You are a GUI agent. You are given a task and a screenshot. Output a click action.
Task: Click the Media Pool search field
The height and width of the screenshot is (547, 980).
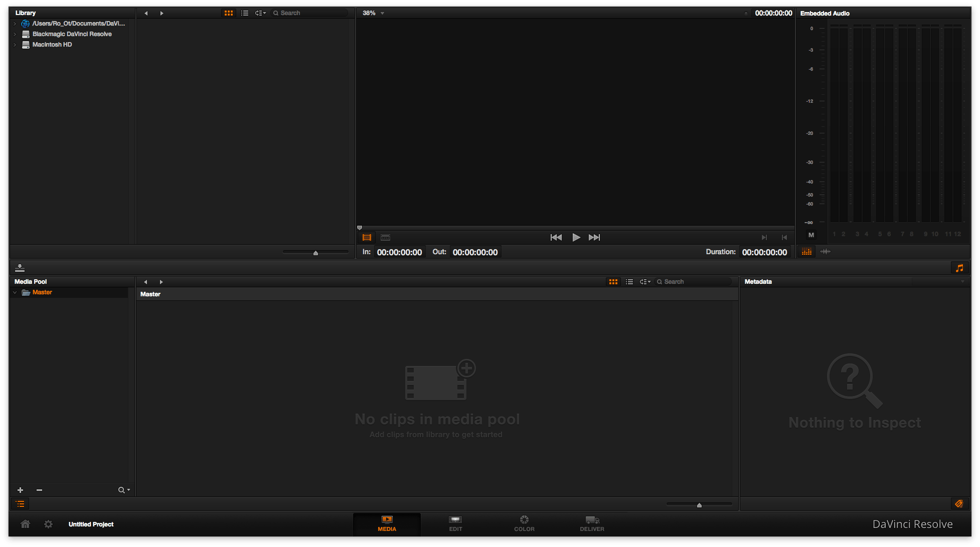(x=694, y=282)
